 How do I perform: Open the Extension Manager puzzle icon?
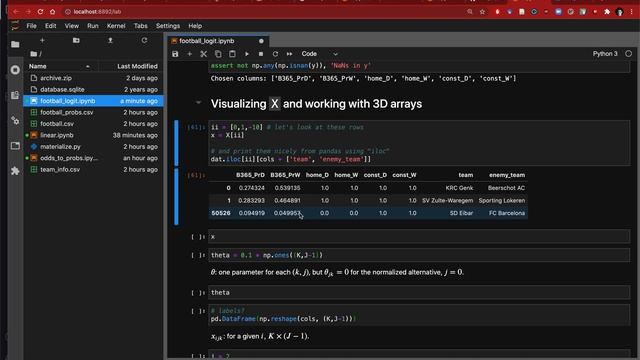click(x=15, y=171)
